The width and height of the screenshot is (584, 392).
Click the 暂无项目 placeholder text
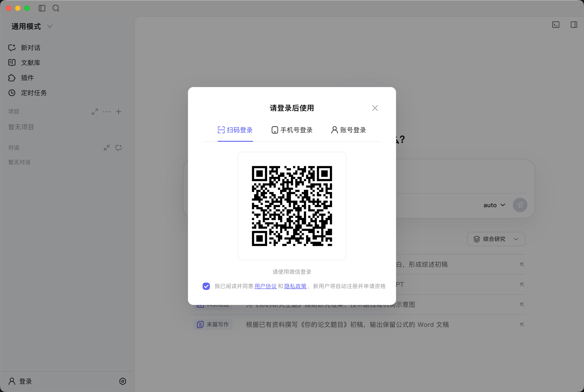coord(21,127)
